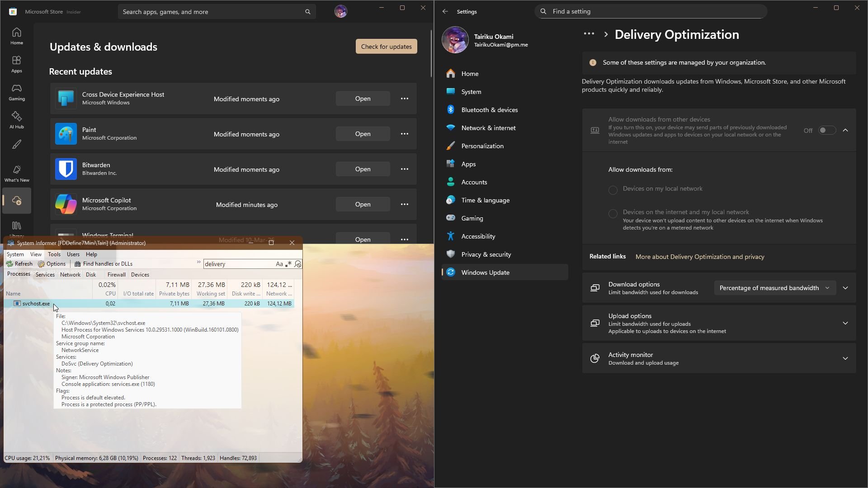Open Microsoft Copilot from recent updates
Viewport: 868px width, 488px height.
[363, 204]
